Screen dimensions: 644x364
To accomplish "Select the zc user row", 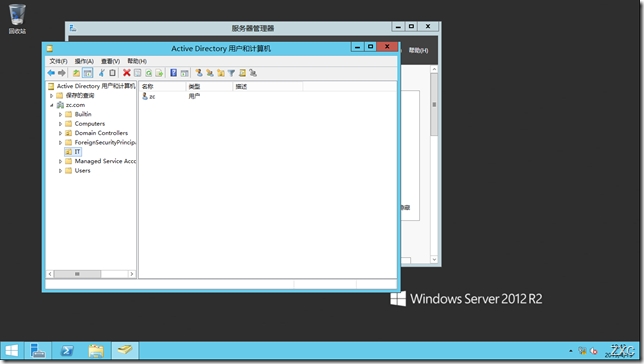I will pos(149,97).
